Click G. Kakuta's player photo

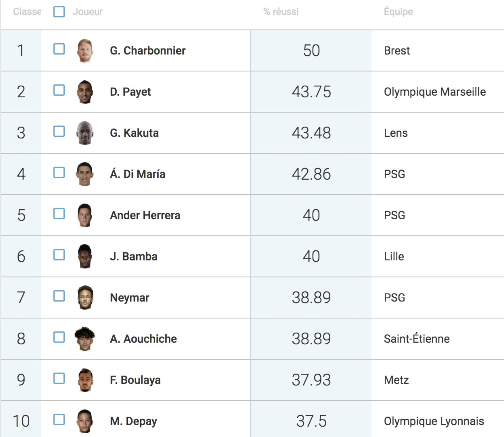[x=85, y=133]
